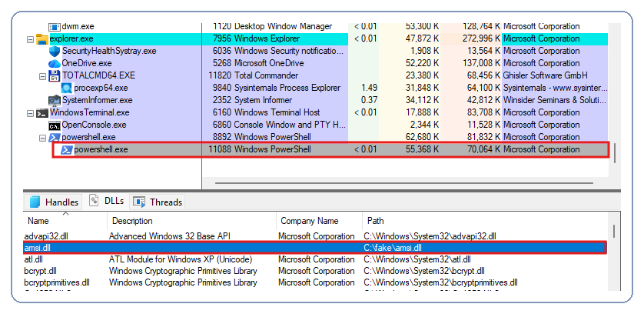The image size is (644, 314).
Task: Select the atl.dll row
Action: [x=315, y=259]
